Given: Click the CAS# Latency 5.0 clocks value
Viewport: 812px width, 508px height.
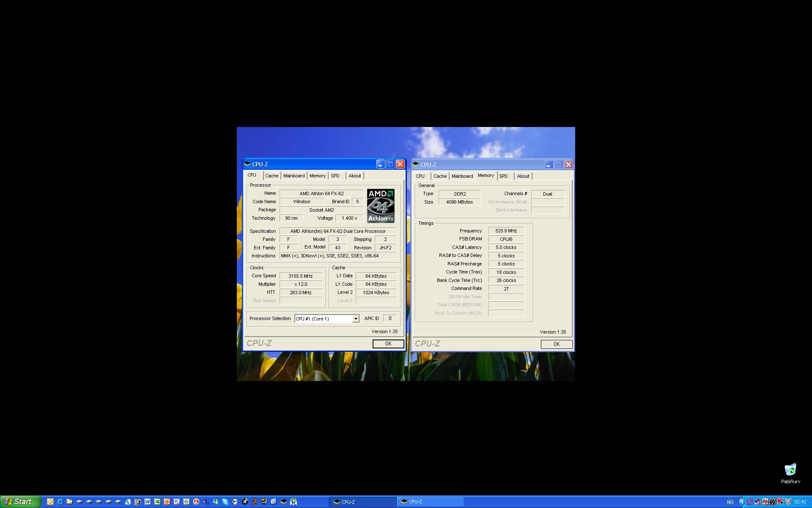Looking at the screenshot, I should coord(506,247).
